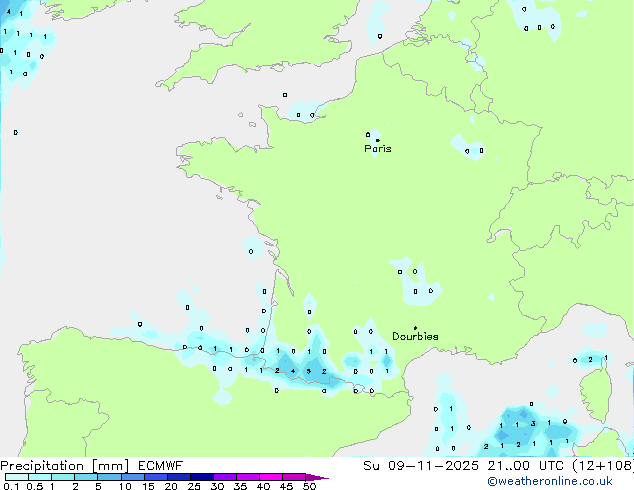Click the '3' precipitation value over the Mediterranean
The height and width of the screenshot is (490, 634).
tap(533, 424)
